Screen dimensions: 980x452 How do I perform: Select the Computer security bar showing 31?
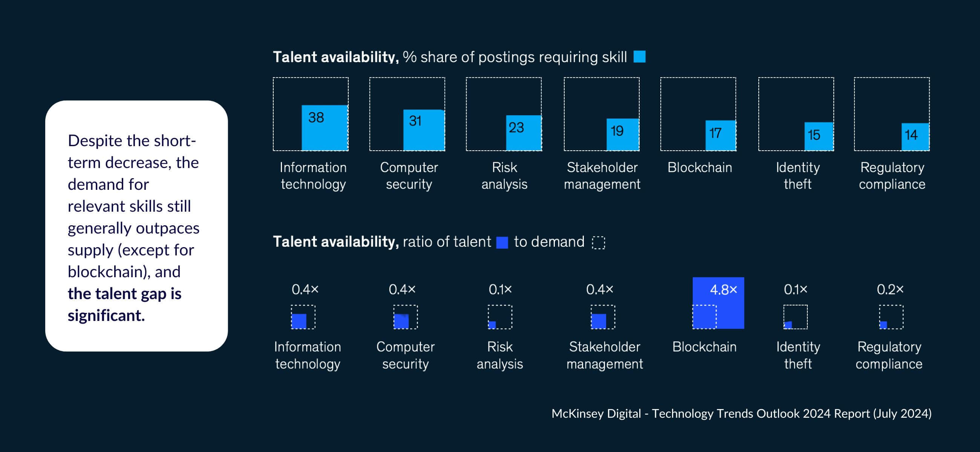tap(424, 130)
